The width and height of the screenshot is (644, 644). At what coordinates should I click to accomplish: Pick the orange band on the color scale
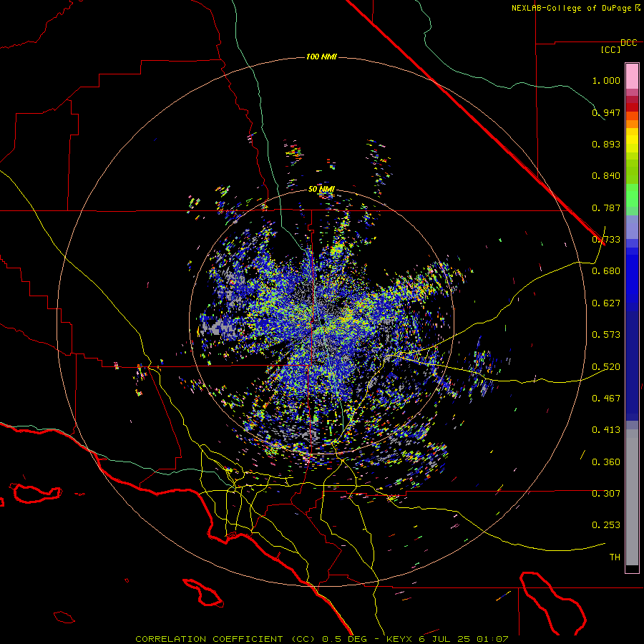(x=632, y=124)
